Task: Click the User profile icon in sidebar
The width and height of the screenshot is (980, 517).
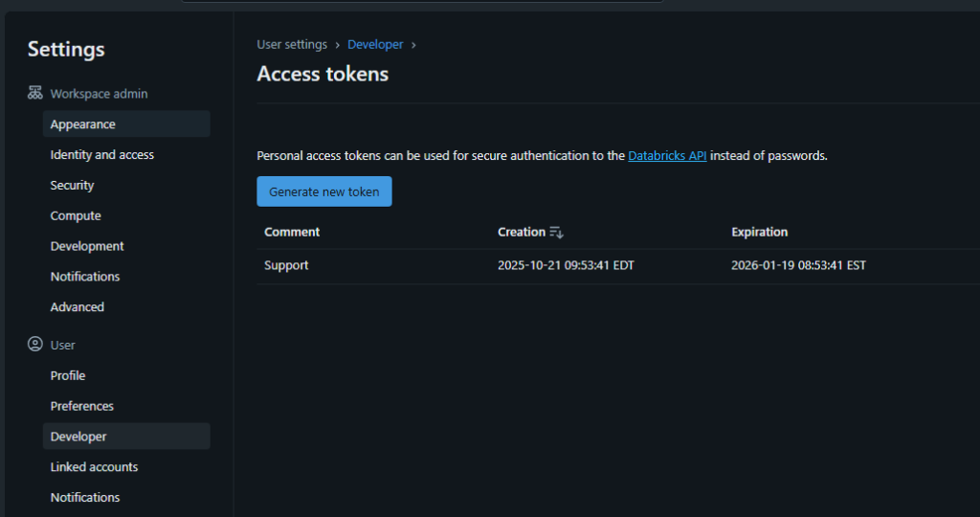Action: click(35, 345)
